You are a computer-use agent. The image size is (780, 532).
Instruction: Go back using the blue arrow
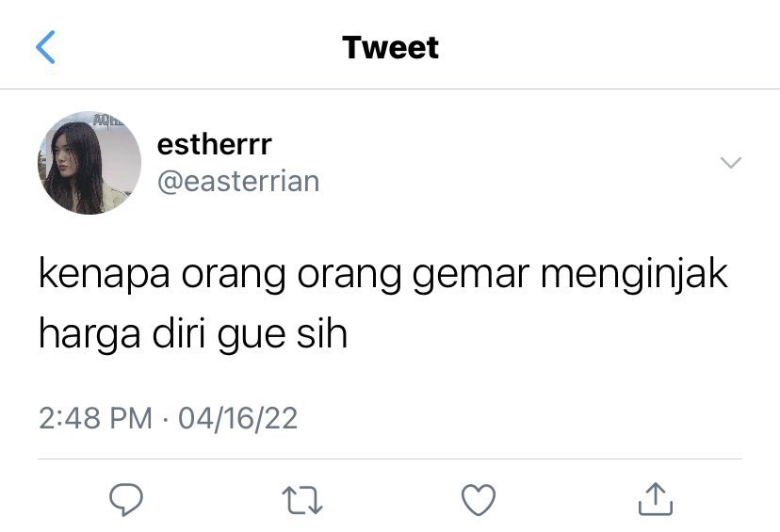point(45,47)
